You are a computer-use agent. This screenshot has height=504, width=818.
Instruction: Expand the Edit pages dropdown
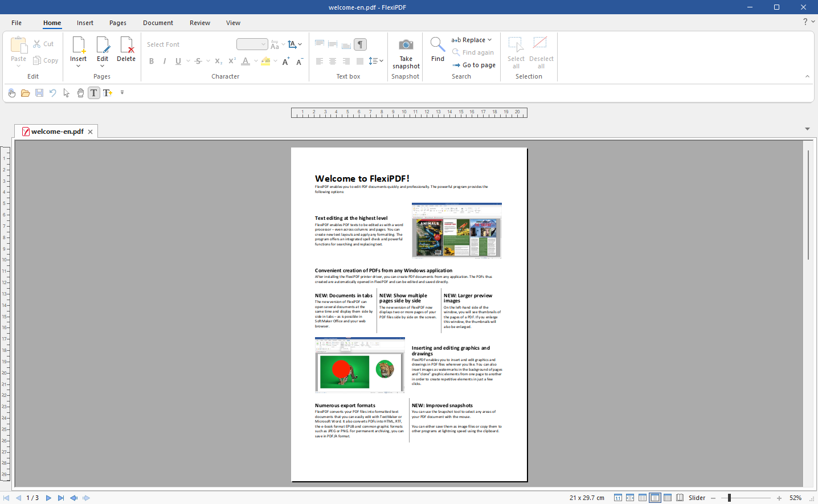click(x=102, y=66)
